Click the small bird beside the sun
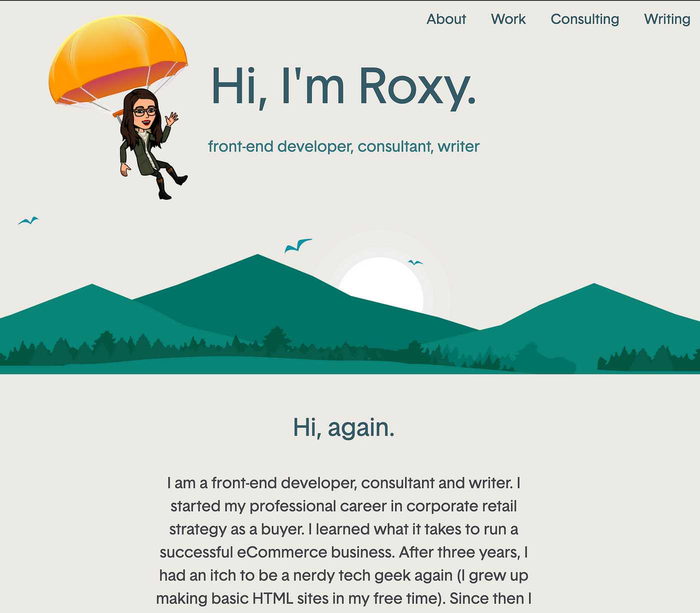700x613 pixels. pos(415,262)
